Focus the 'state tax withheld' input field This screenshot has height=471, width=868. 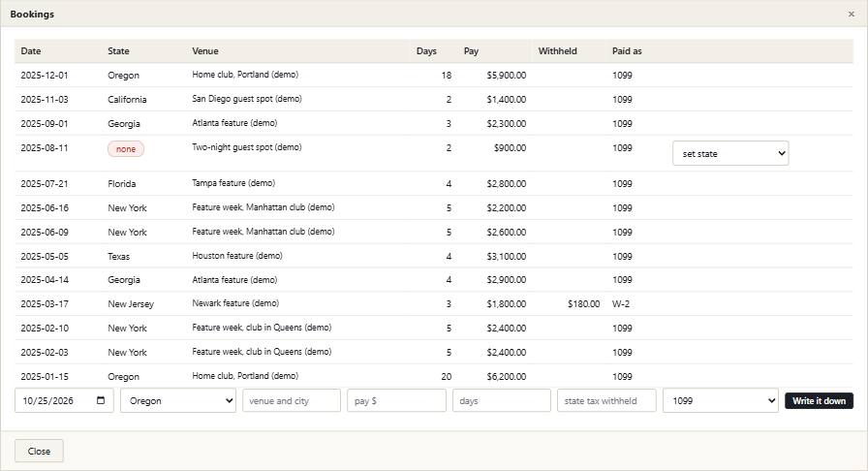point(606,400)
